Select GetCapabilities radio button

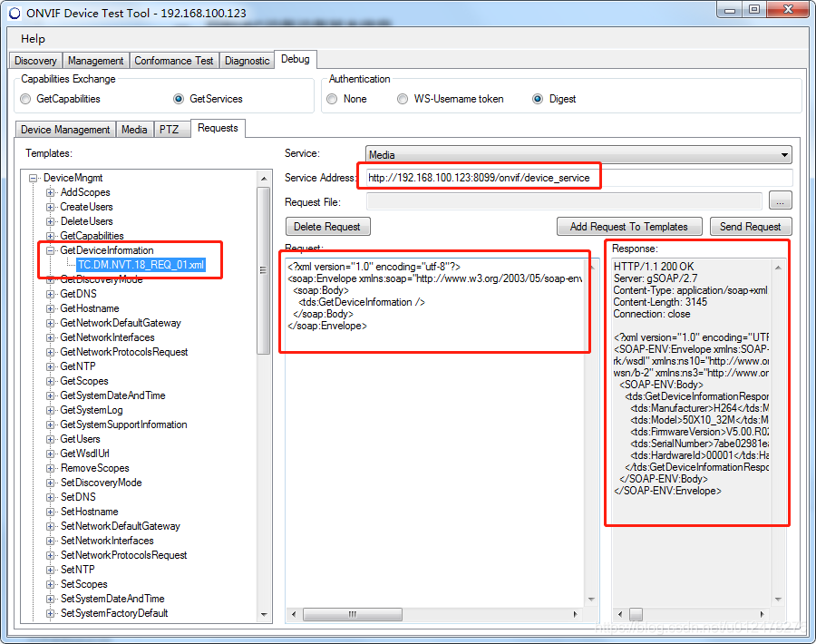click(25, 99)
